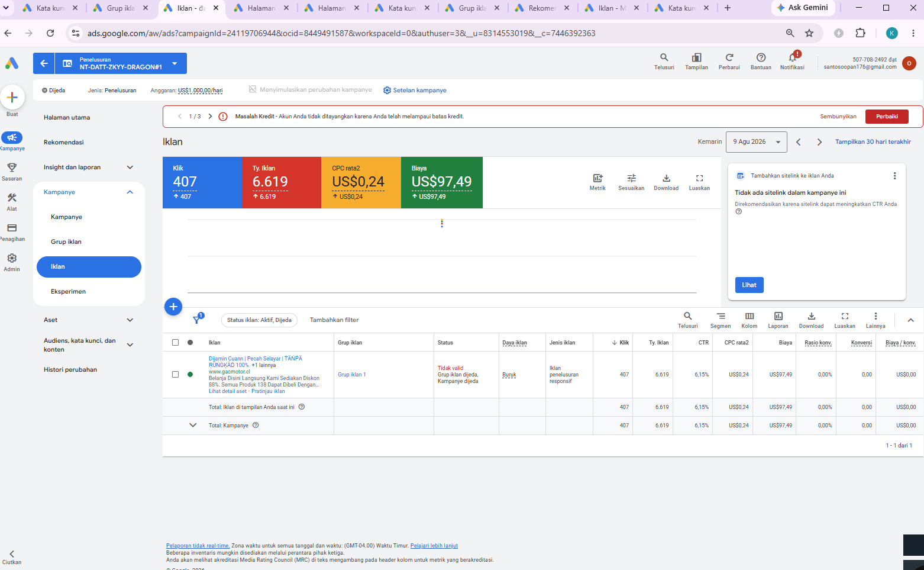Expand the Total: Kampanye row chevron
Viewport: 924px width, 570px height.
click(x=193, y=425)
